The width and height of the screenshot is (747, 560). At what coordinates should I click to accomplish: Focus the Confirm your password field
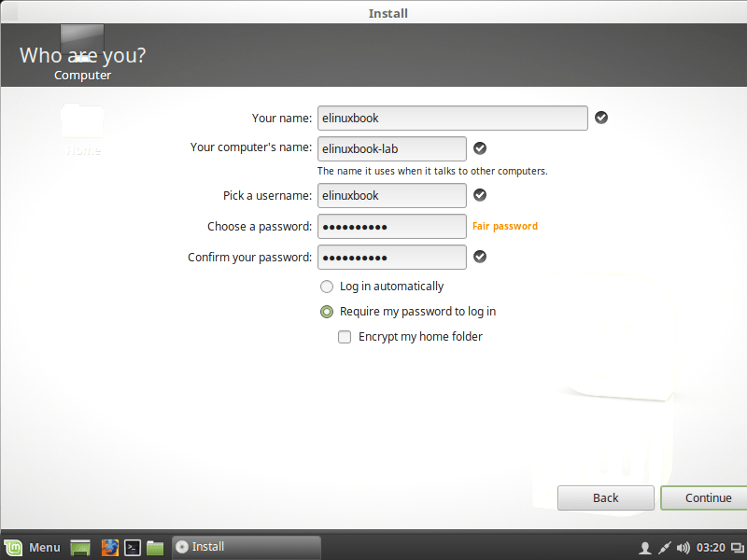point(392,258)
